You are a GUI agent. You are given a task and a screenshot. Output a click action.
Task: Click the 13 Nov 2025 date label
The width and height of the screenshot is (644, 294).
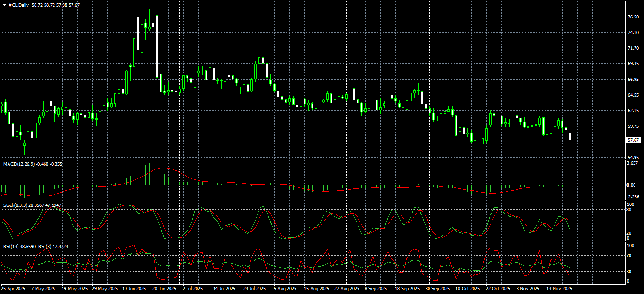click(x=559, y=288)
